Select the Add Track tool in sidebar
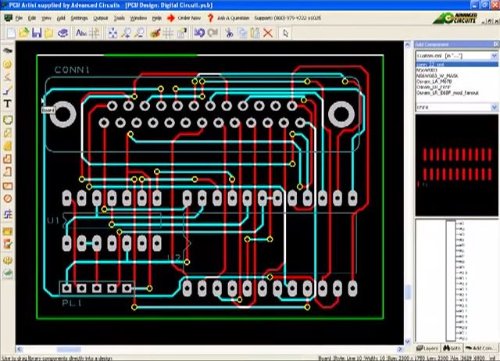Screen dimensions: 500x361 [x=7, y=90]
